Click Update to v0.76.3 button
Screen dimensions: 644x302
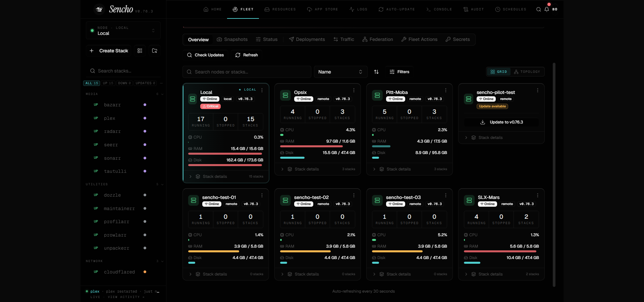501,122
